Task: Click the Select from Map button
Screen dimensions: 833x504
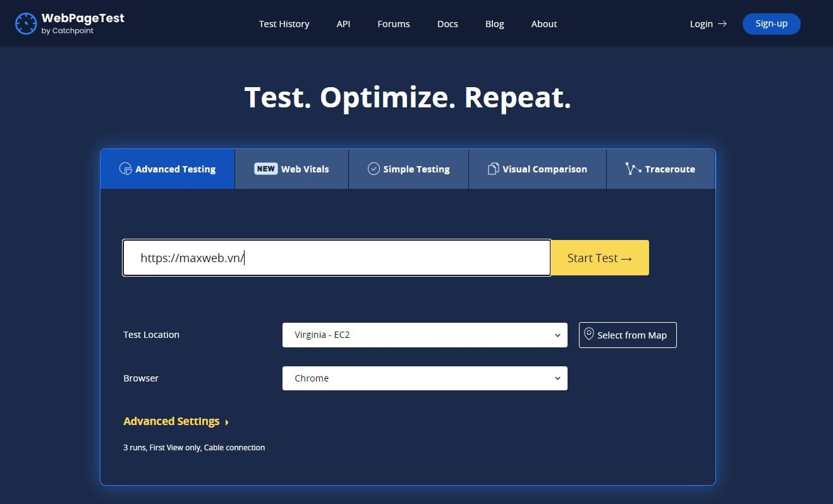Action: [x=628, y=335]
